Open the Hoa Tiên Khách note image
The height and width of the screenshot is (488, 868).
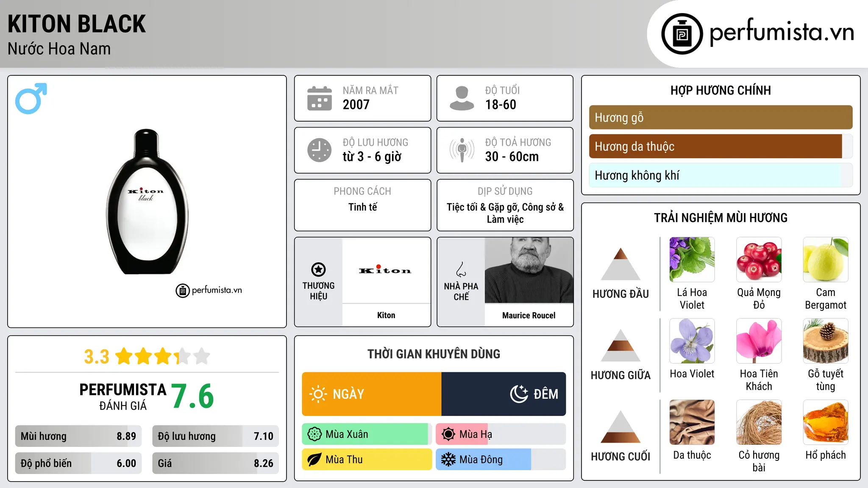click(759, 341)
